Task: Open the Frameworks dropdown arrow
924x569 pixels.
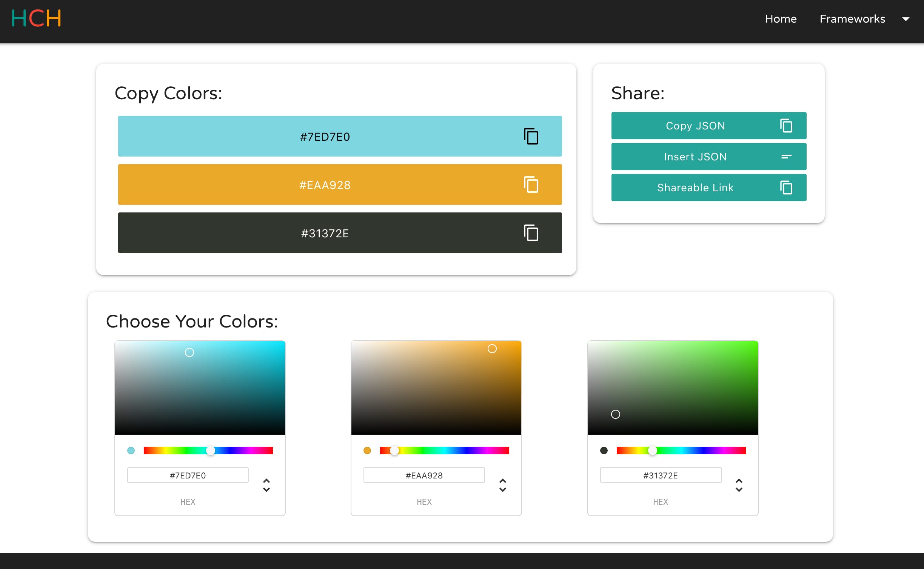Action: (x=906, y=19)
